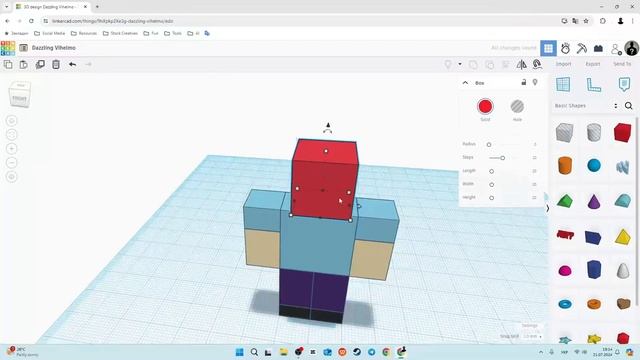
Task: Click the Ungroup shapes icon
Action: [489, 64]
